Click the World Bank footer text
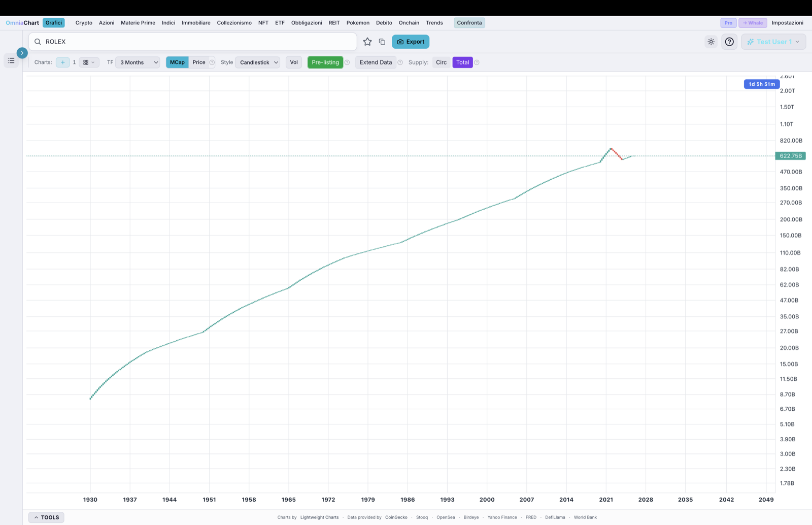Image resolution: width=812 pixels, height=525 pixels. coord(585,517)
